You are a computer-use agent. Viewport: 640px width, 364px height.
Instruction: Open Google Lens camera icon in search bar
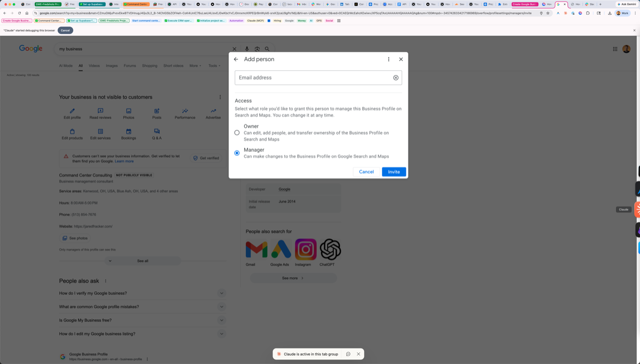pyautogui.click(x=257, y=48)
